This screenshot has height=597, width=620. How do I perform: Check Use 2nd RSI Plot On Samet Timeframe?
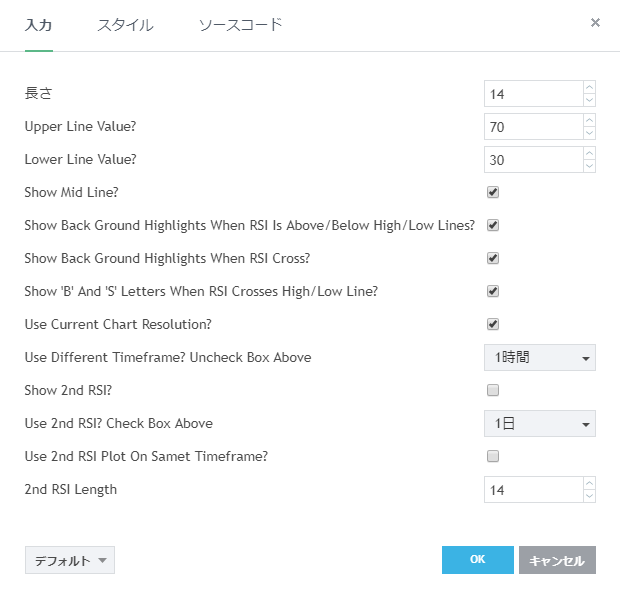(x=493, y=456)
